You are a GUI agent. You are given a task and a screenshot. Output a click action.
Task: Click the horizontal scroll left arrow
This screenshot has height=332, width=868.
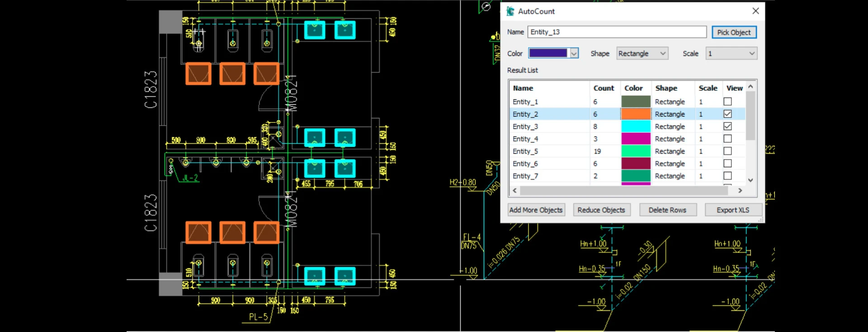coord(514,191)
